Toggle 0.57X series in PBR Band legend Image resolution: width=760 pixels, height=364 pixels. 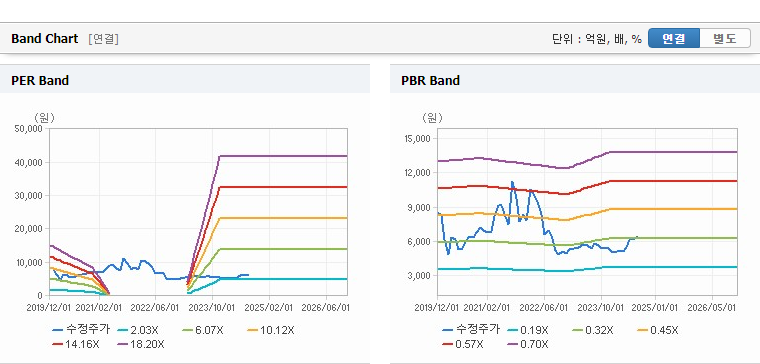pyautogui.click(x=462, y=344)
